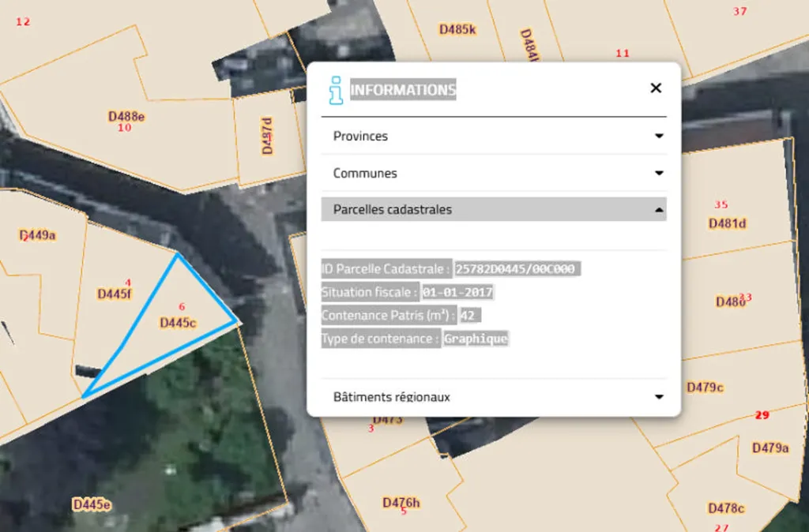
Task: Select the Parcelles cadastrales header
Action: click(x=494, y=209)
